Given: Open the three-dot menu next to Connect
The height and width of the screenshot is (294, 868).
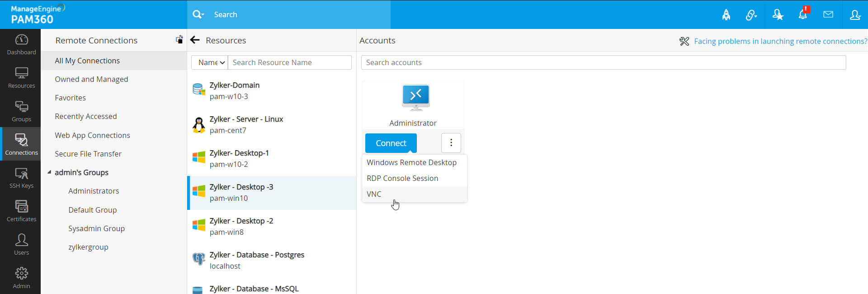Looking at the screenshot, I should 451,143.
